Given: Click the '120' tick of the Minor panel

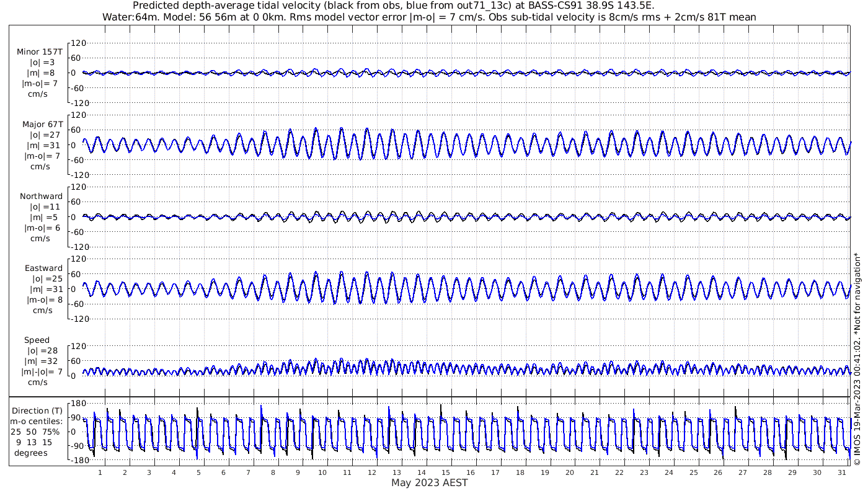Looking at the screenshot, I should (x=77, y=43).
